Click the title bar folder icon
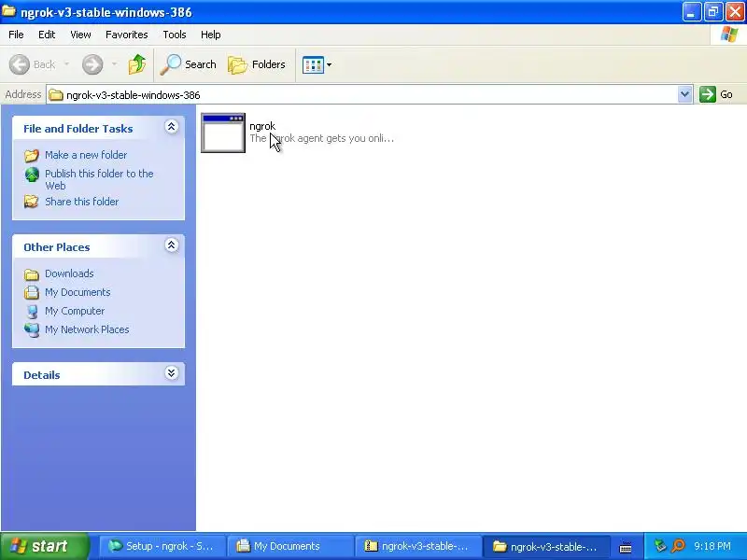The image size is (747, 560). (x=8, y=11)
